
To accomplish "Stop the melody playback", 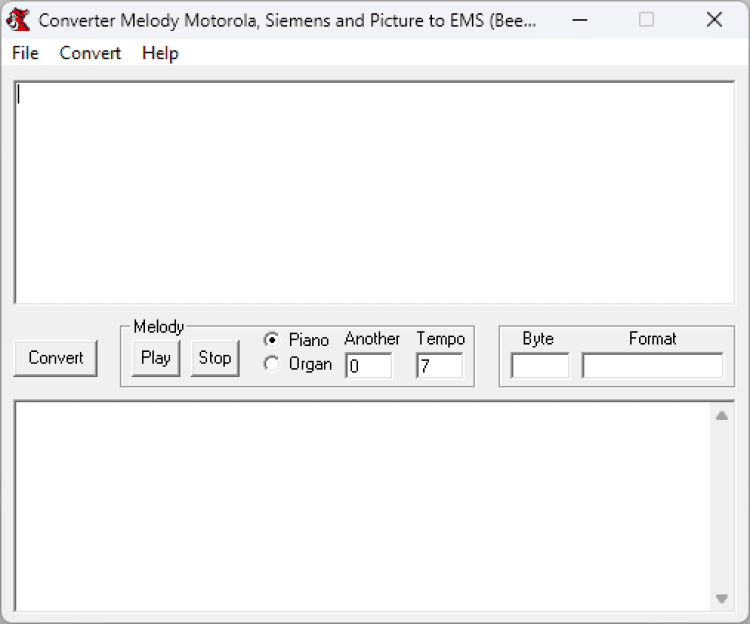I will [215, 358].
